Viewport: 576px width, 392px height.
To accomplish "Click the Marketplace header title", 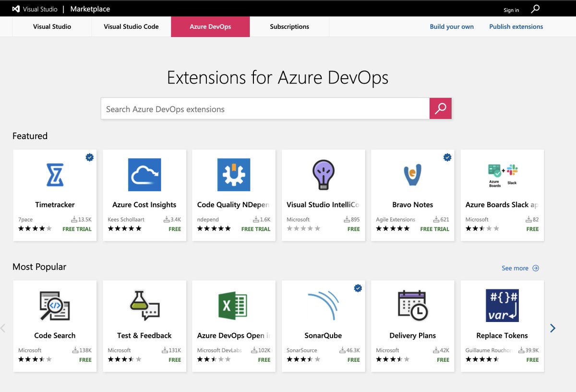I will click(90, 9).
